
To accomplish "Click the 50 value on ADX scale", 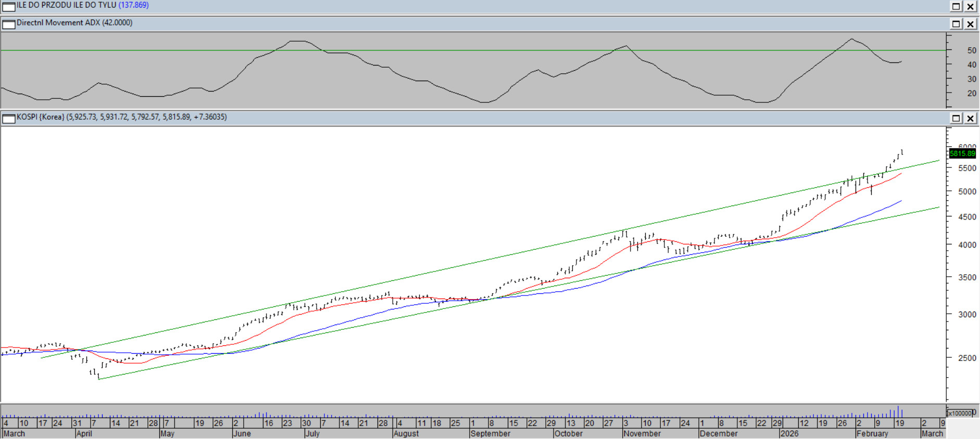I will tap(972, 50).
